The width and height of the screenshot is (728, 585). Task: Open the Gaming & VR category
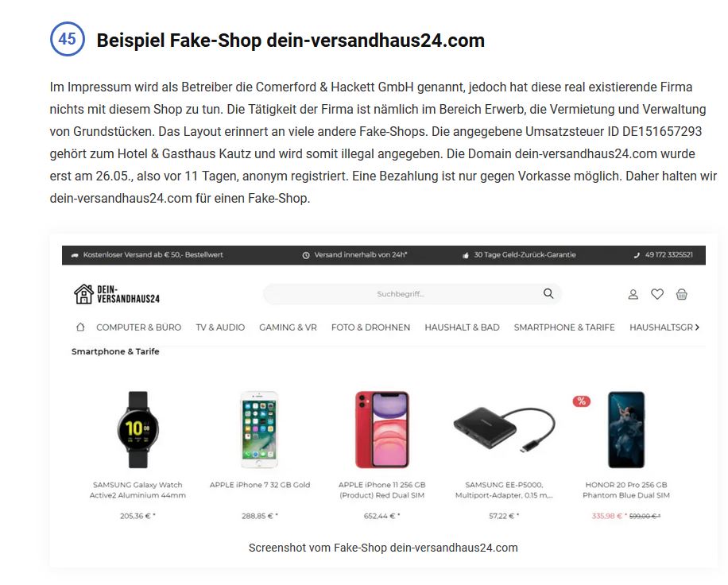pyautogui.click(x=288, y=327)
